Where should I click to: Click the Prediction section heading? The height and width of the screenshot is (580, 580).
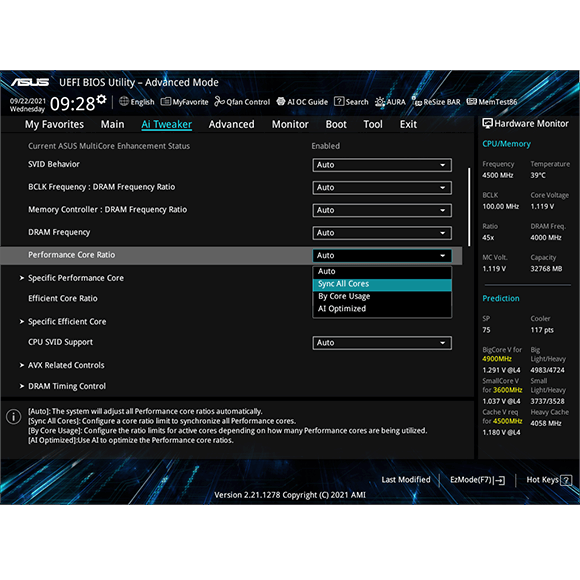coord(500,299)
